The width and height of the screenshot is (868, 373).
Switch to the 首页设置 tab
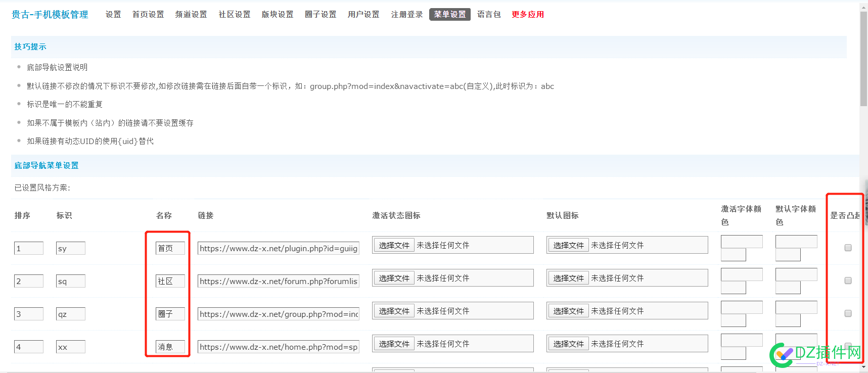(148, 15)
